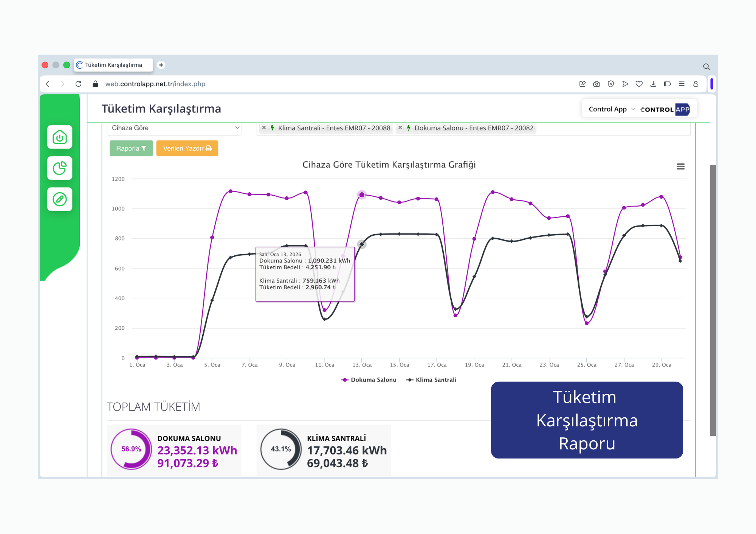
Task: Select the Tüketim Karşılaştırma browser tab
Action: [113, 65]
